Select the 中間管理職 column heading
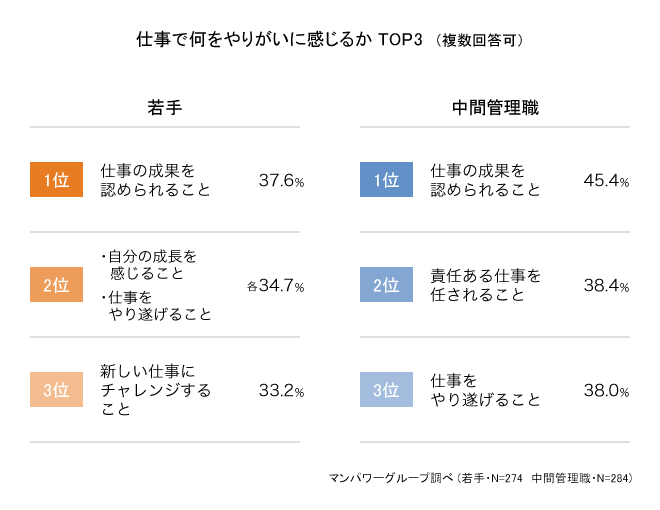 tap(495, 108)
